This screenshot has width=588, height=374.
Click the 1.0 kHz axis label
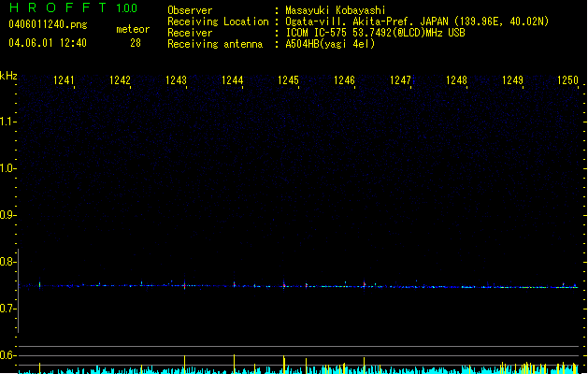click(7, 168)
